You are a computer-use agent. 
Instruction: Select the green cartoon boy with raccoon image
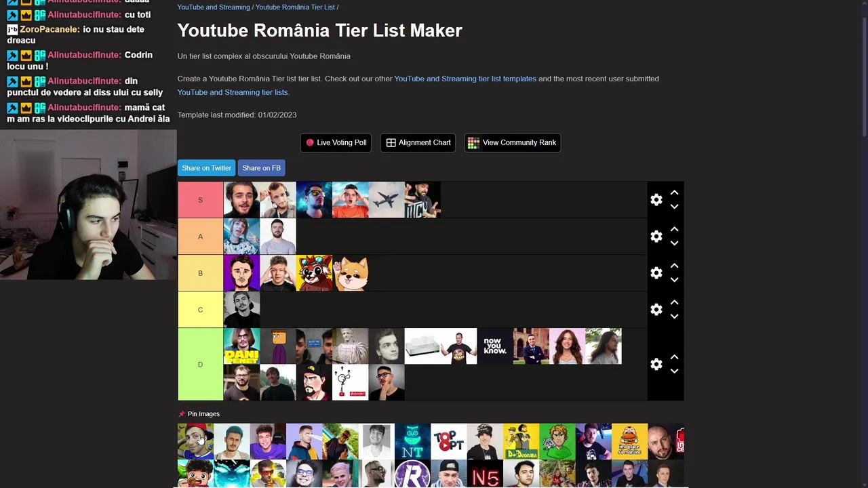(557, 441)
